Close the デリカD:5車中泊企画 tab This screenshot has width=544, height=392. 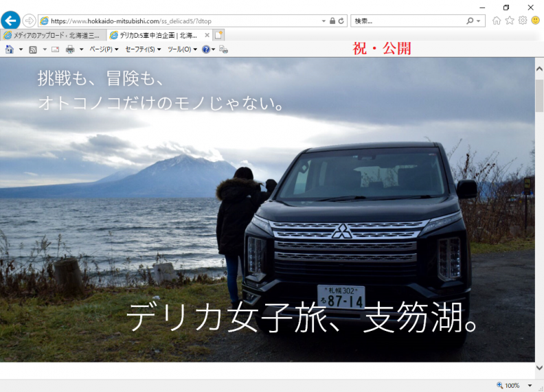click(x=207, y=35)
